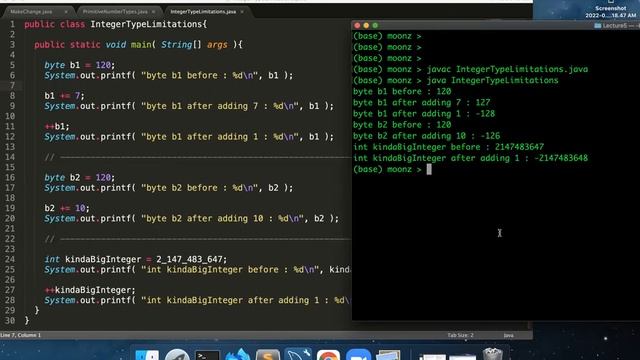Open the Tab Size: 2 status setting
The height and width of the screenshot is (360, 640).
point(460,335)
